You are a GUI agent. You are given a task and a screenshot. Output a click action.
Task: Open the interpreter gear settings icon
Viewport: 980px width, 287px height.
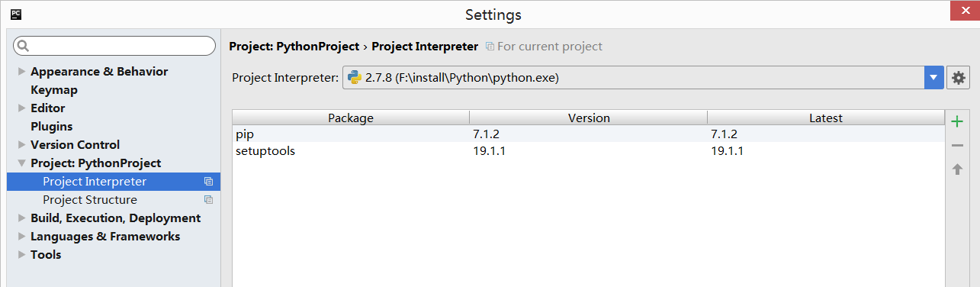pos(958,77)
